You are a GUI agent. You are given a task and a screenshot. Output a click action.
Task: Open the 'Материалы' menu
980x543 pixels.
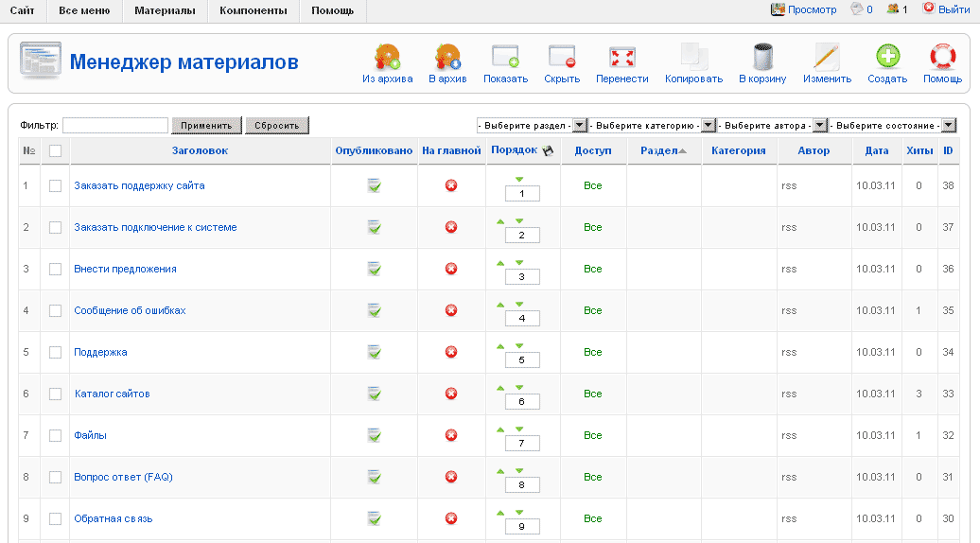pos(165,10)
